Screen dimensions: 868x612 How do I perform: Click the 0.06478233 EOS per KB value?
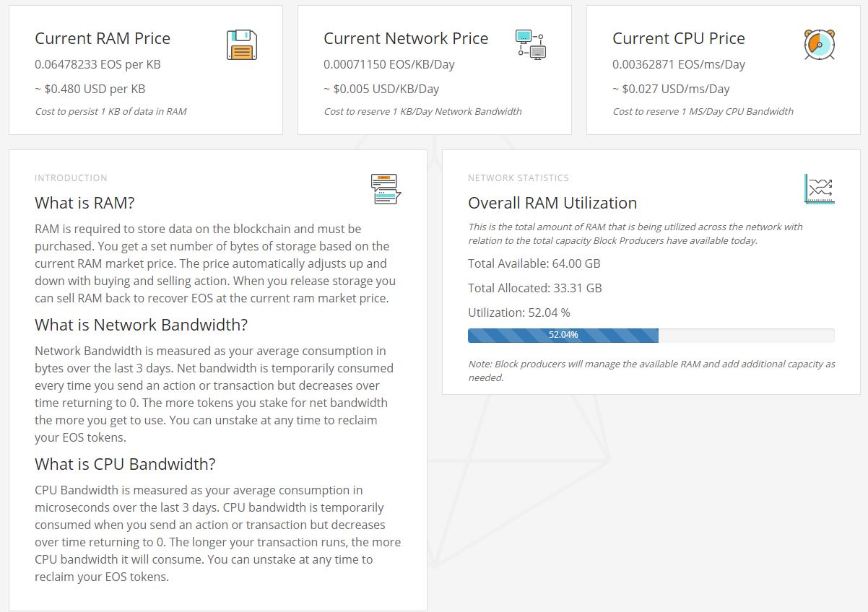click(97, 64)
